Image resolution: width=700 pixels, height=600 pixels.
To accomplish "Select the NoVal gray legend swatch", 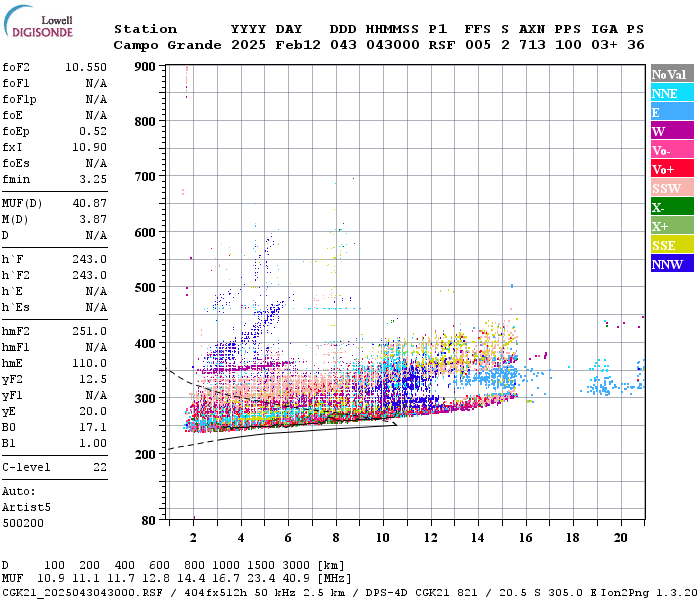I will point(672,74).
